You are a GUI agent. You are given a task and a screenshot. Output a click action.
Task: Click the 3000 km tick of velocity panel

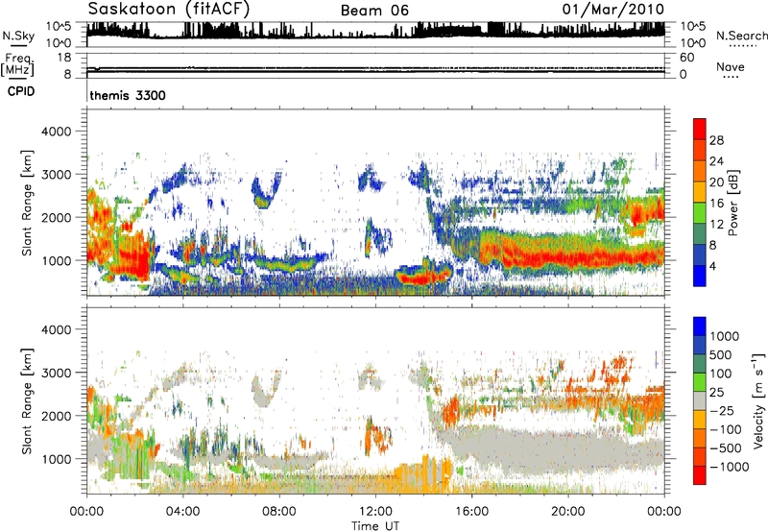coord(56,373)
